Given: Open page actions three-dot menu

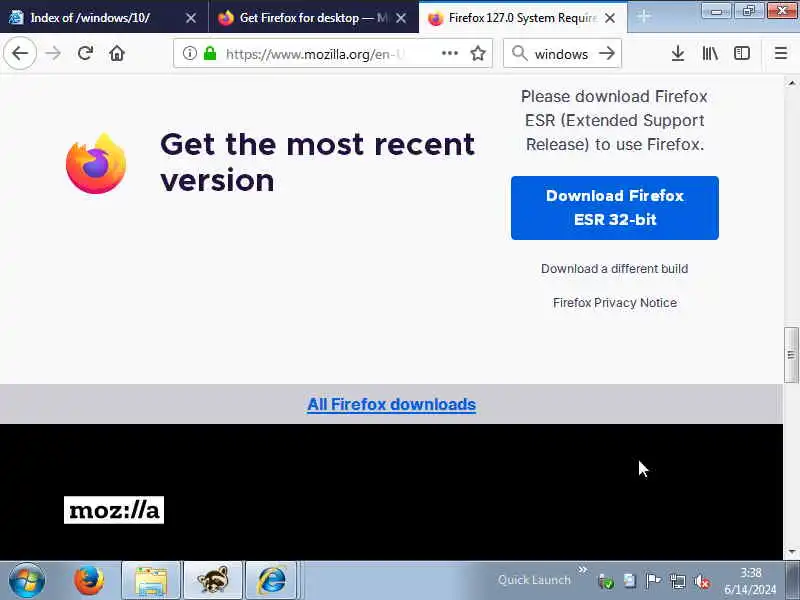Looking at the screenshot, I should coord(449,53).
